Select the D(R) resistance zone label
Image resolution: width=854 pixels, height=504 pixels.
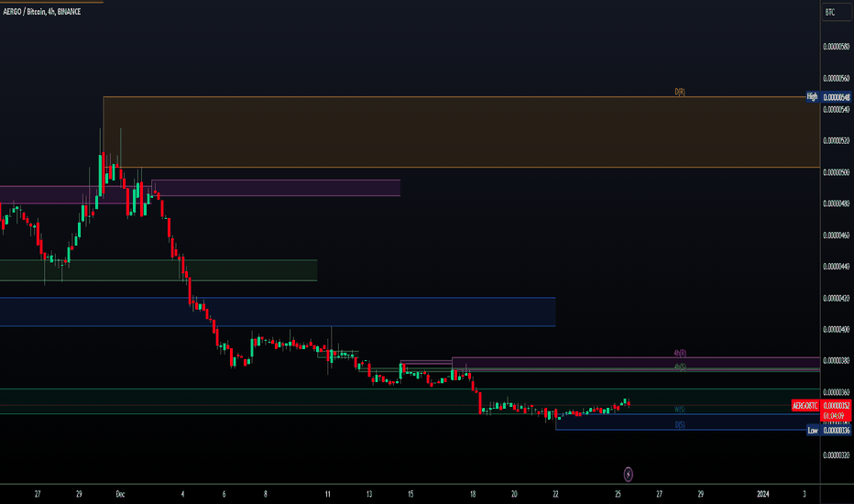click(680, 92)
